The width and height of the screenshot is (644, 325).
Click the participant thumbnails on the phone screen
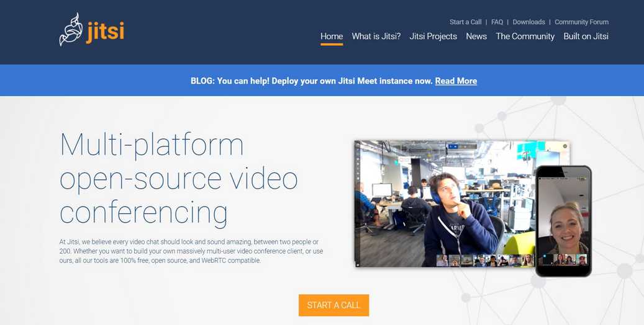565,260
